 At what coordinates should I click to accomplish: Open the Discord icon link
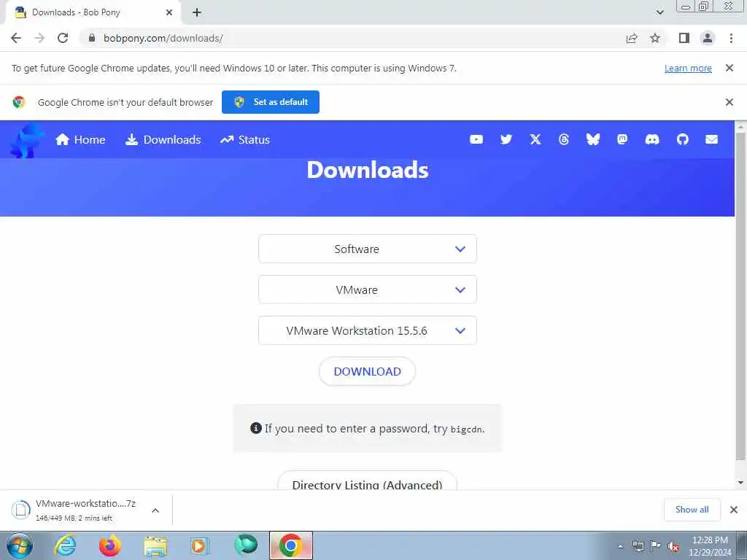(x=651, y=139)
